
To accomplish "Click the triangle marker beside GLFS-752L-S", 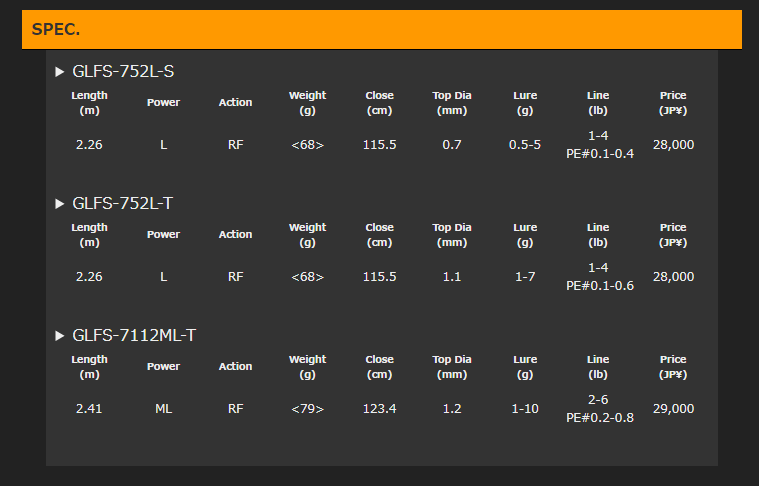I will pos(60,72).
